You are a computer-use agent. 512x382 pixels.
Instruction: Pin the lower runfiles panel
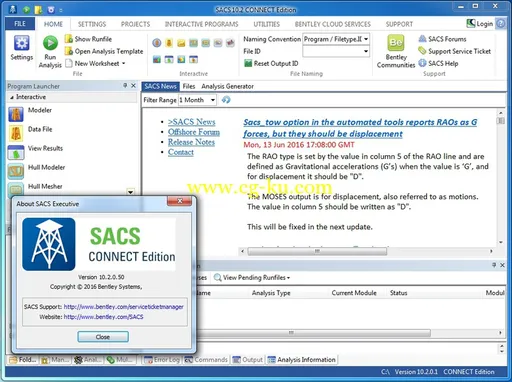(494, 265)
